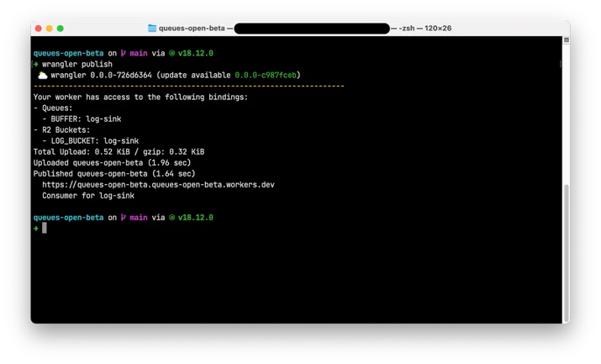The height and width of the screenshot is (364, 601).
Task: Click the red close window button
Action: 39,29
